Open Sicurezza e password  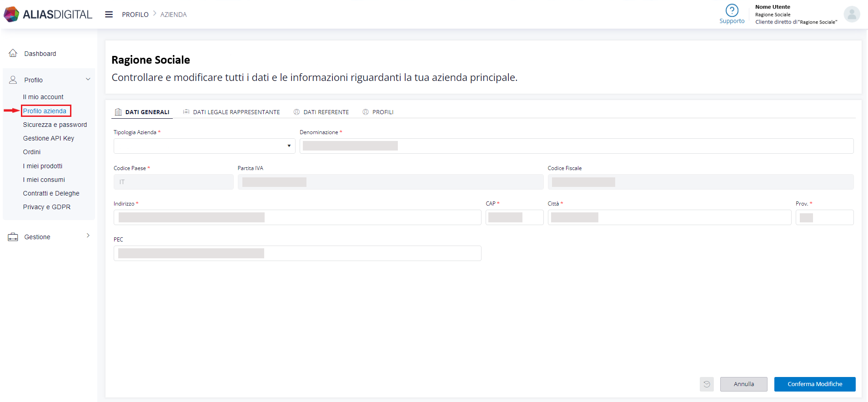(x=55, y=125)
